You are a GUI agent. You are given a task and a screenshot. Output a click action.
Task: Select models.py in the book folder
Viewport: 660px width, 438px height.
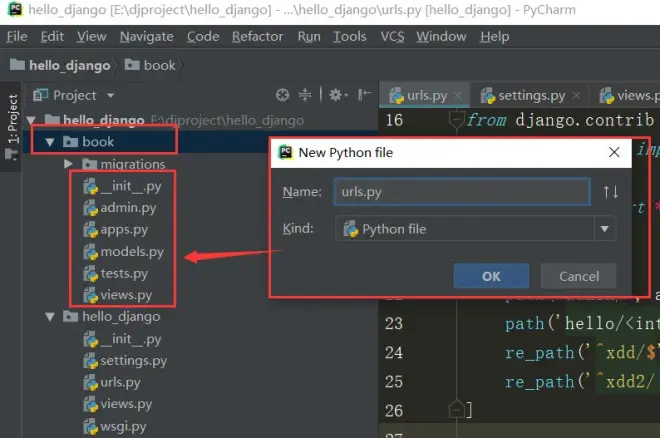point(131,252)
